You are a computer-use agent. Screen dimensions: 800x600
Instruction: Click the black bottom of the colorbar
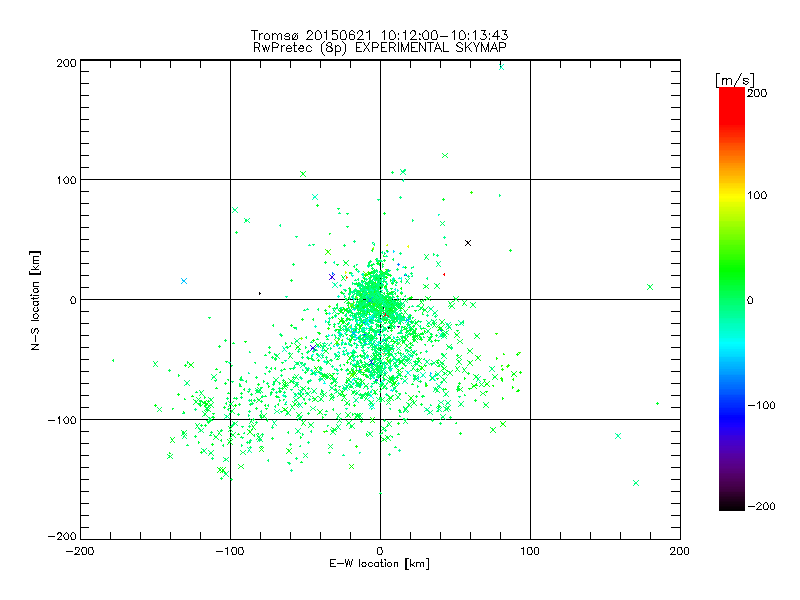click(732, 503)
